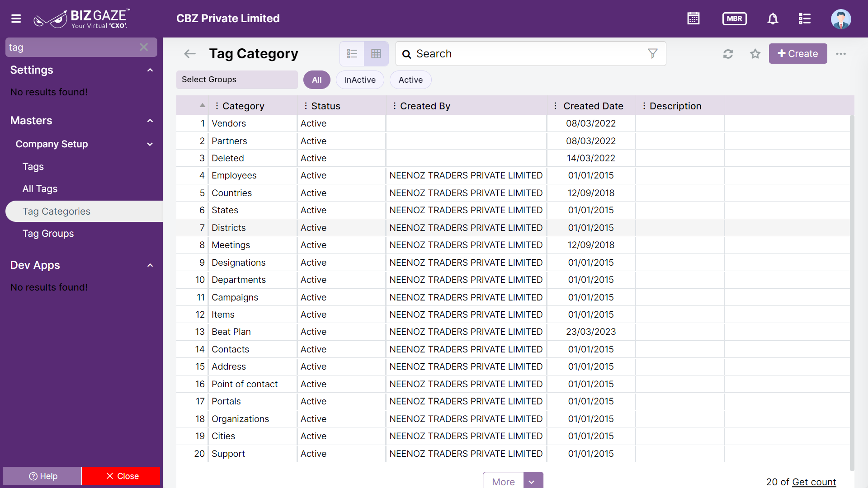Image resolution: width=868 pixels, height=488 pixels.
Task: Sort by Created Date column header
Action: tap(593, 106)
